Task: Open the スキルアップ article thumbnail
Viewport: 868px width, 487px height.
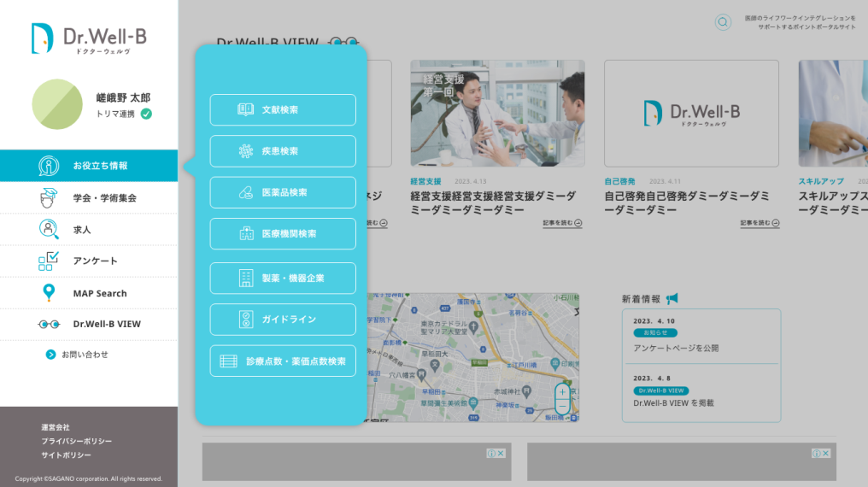Action: click(x=833, y=114)
